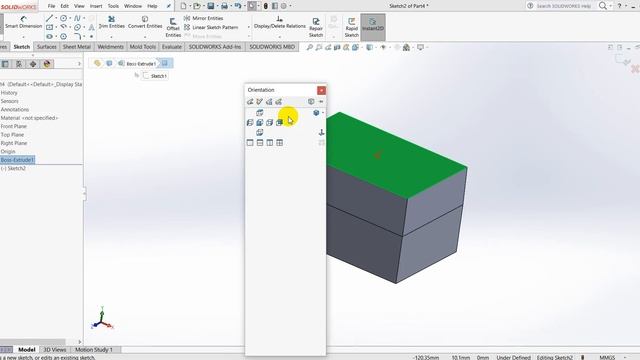The width and height of the screenshot is (640, 360).
Task: Switch to the Surfaces tab
Action: [47, 47]
